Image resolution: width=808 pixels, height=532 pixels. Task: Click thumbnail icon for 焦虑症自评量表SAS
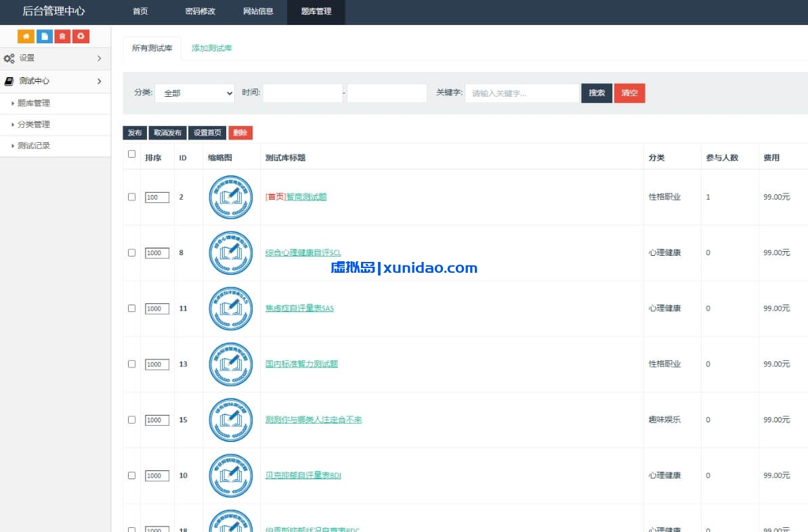click(x=230, y=309)
